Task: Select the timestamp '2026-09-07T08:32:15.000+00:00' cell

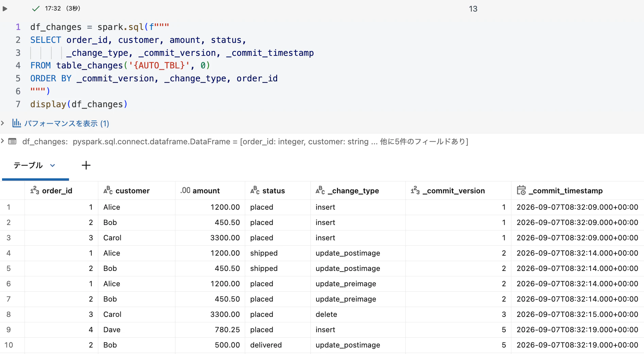Action: pyautogui.click(x=577, y=315)
